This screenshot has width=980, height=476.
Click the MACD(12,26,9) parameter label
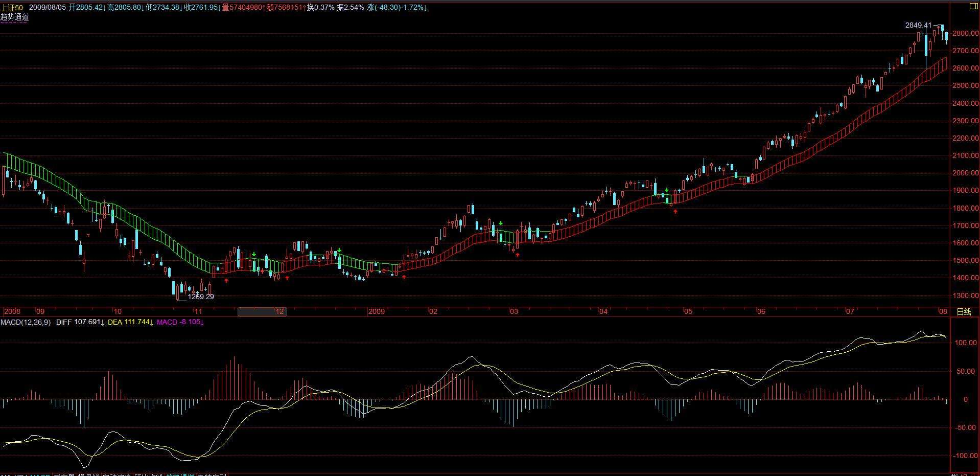click(x=26, y=322)
